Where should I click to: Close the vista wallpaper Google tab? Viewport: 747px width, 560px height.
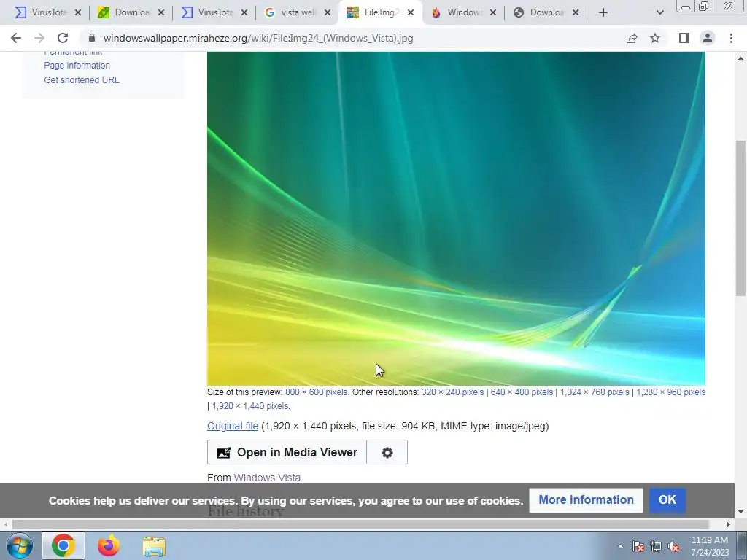coord(328,12)
